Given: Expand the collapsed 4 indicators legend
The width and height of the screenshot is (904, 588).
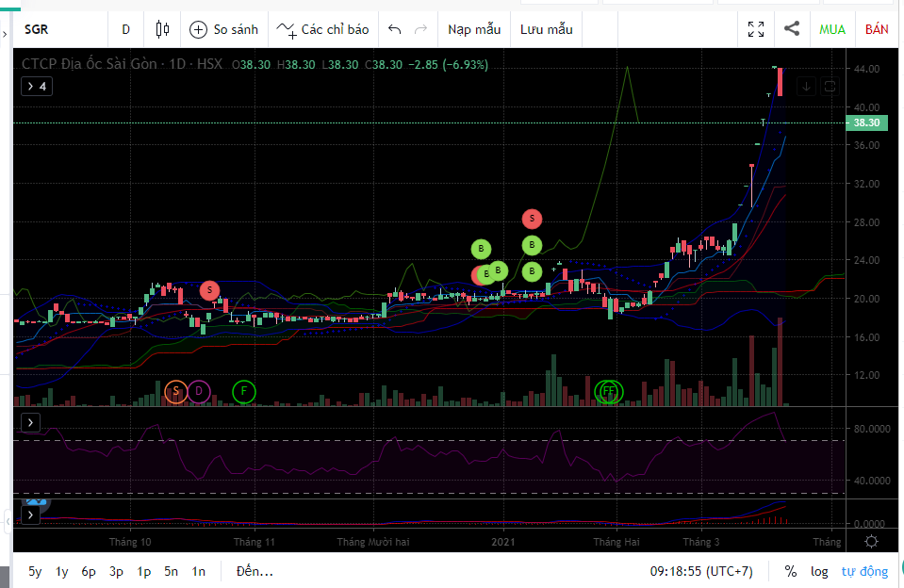Looking at the screenshot, I should [37, 87].
